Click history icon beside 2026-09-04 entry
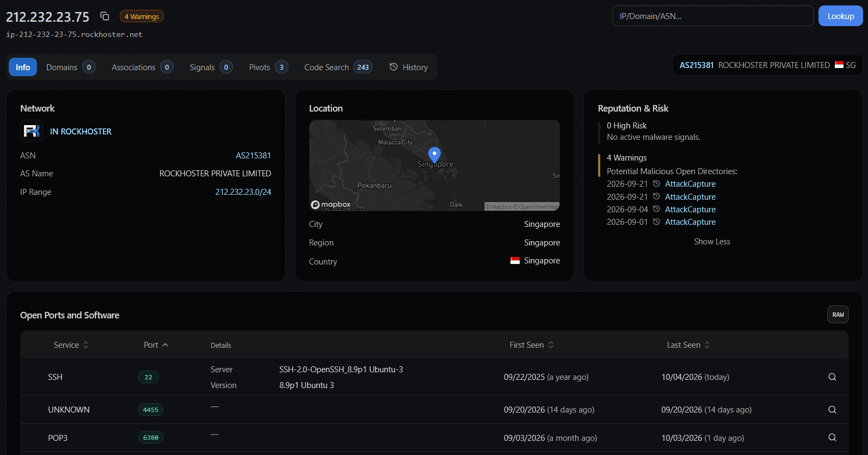868x455 pixels. point(656,209)
